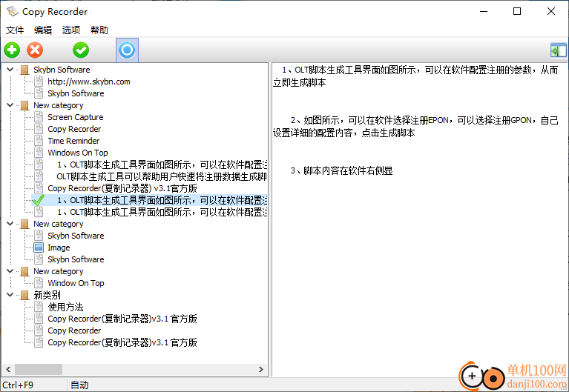Screen dimensions: 569x392
Task: Click the green plus add button
Action: pyautogui.click(x=12, y=50)
